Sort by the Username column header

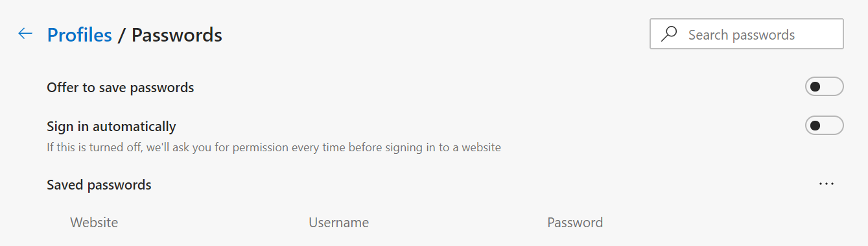click(x=338, y=223)
